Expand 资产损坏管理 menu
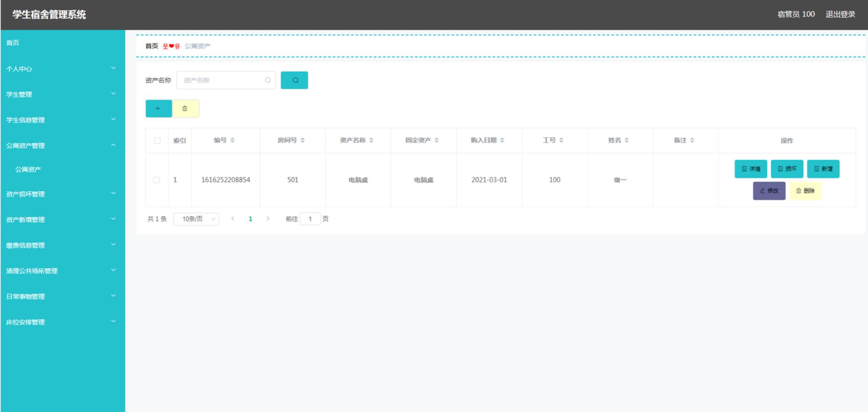Viewport: 868px width, 412px height. [62, 194]
